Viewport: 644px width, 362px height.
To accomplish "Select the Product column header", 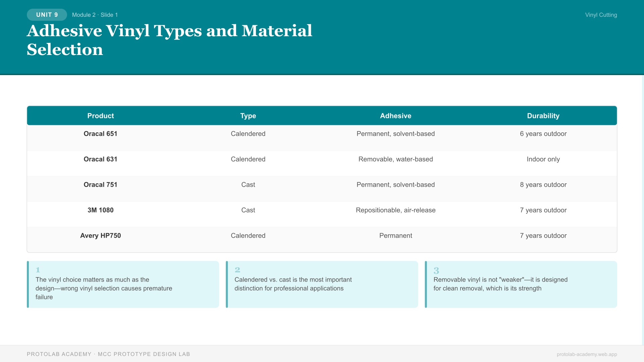I will point(100,116).
